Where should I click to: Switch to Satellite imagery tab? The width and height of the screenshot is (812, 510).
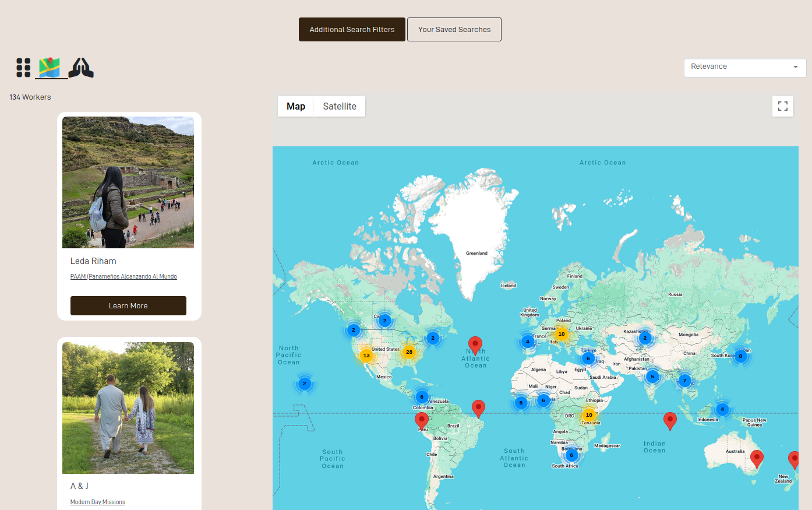[x=340, y=106]
